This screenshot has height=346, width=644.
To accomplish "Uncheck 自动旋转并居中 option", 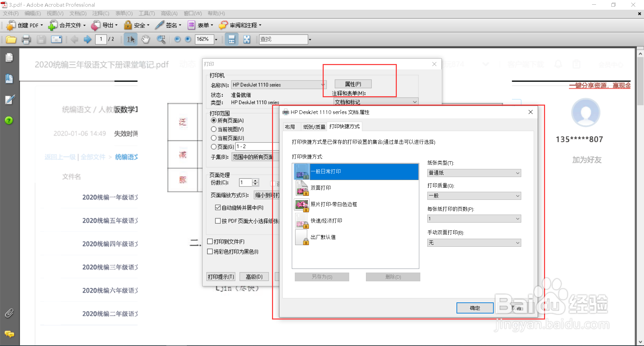I will click(x=218, y=208).
